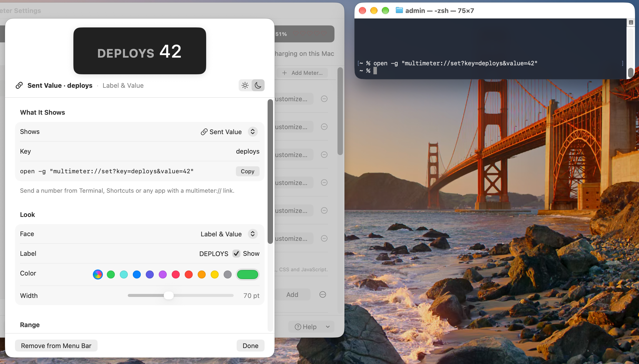Click the DEPLOYS 42 meter preview
Screen dimensions: 639x364
coord(140,51)
